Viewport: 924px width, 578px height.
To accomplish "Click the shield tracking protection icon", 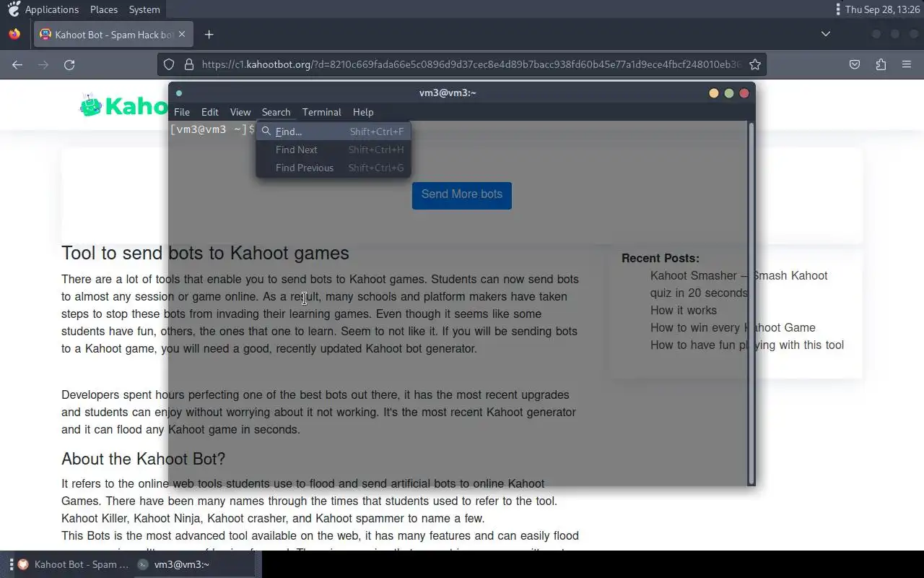I will click(169, 64).
